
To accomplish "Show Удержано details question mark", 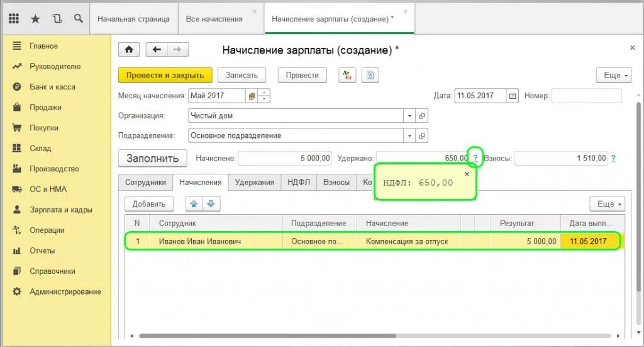I will pos(475,158).
